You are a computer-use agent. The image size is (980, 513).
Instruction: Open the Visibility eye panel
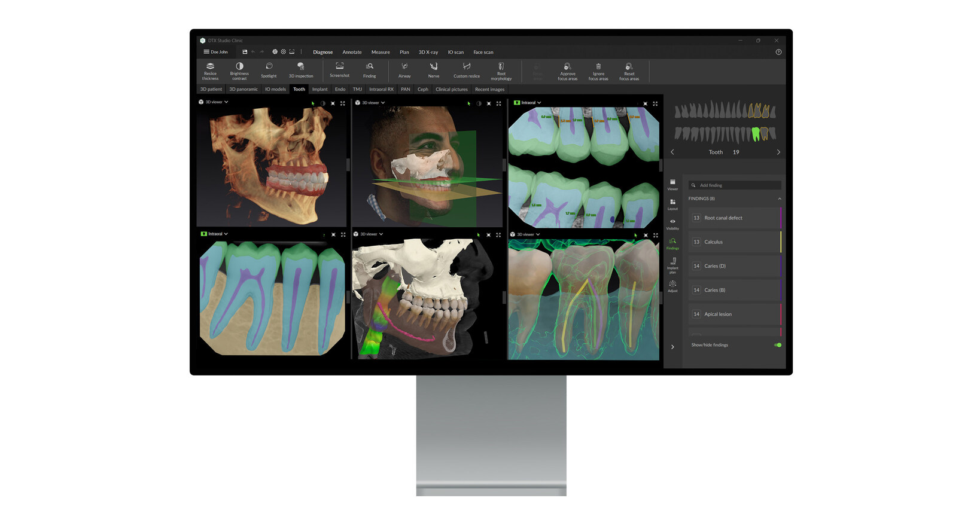tap(672, 224)
